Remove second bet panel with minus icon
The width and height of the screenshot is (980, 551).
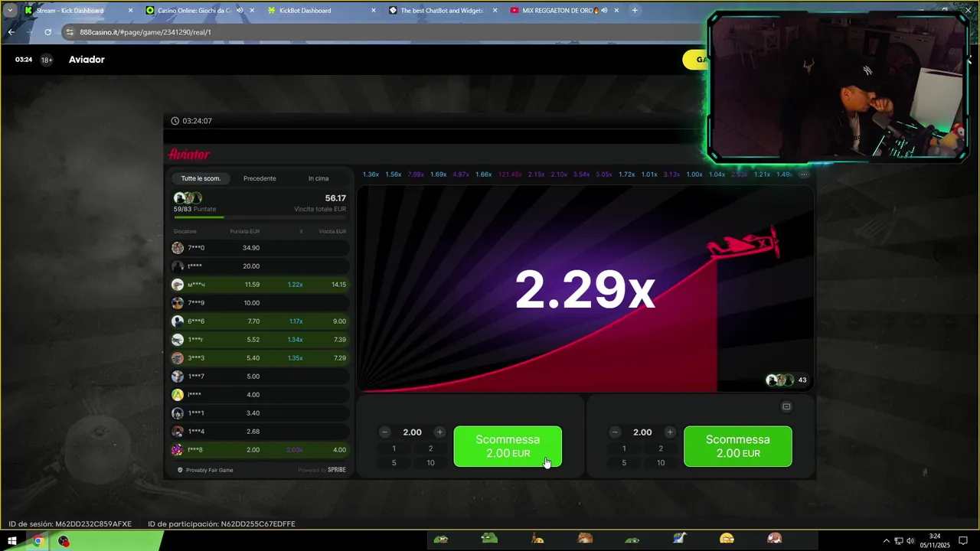(786, 406)
